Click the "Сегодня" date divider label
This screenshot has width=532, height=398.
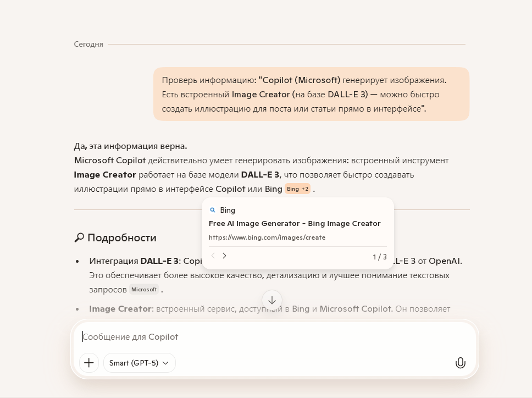(x=88, y=44)
